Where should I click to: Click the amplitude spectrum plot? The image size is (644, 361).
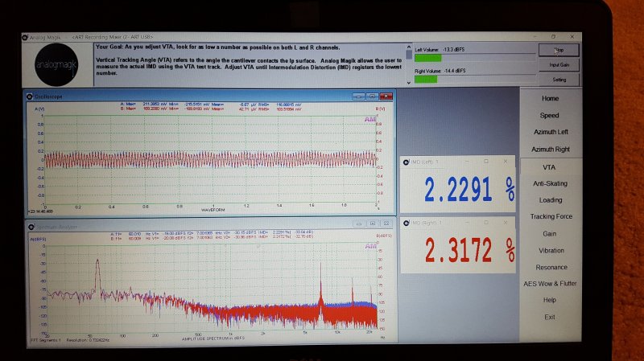211,287
